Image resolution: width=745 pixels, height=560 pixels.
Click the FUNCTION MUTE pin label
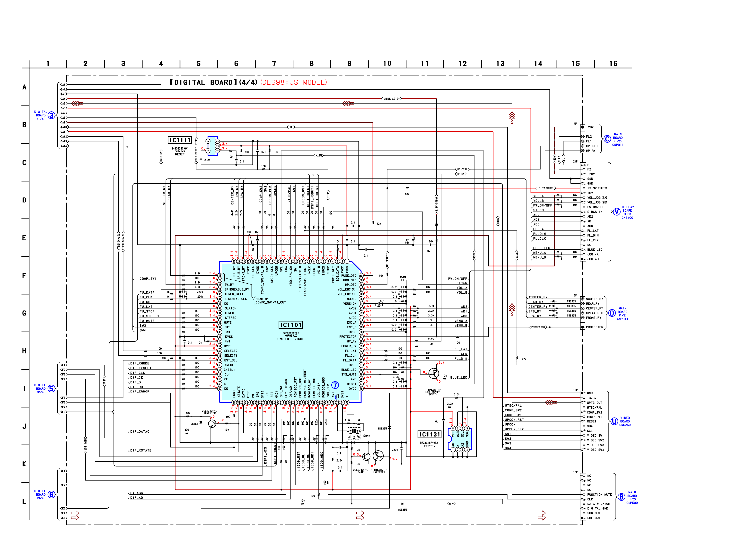coord(599,494)
